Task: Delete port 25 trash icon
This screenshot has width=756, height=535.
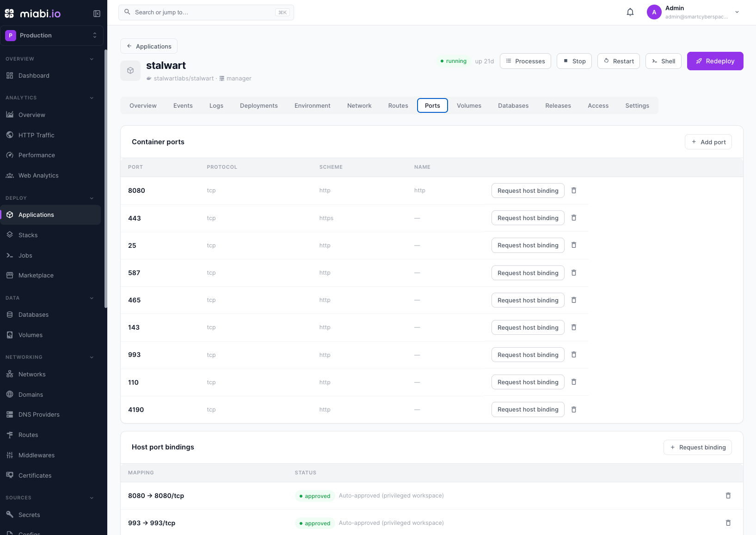Action: 574,245
